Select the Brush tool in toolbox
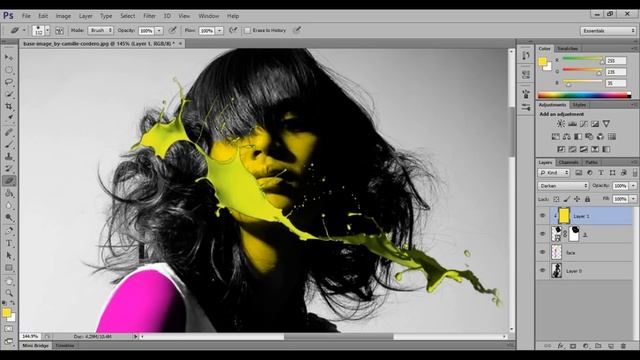Image resolution: width=640 pixels, height=360 pixels. coord(9,144)
